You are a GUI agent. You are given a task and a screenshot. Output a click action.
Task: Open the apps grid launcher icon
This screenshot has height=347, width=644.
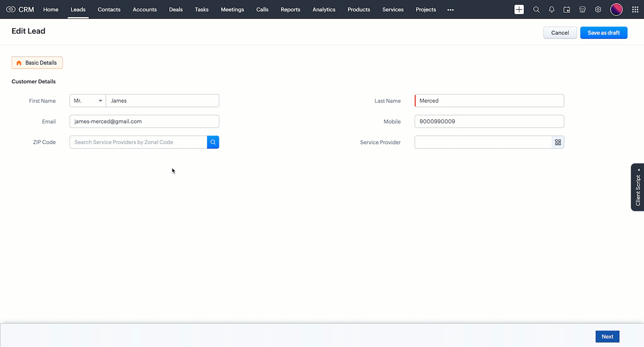[x=635, y=10]
